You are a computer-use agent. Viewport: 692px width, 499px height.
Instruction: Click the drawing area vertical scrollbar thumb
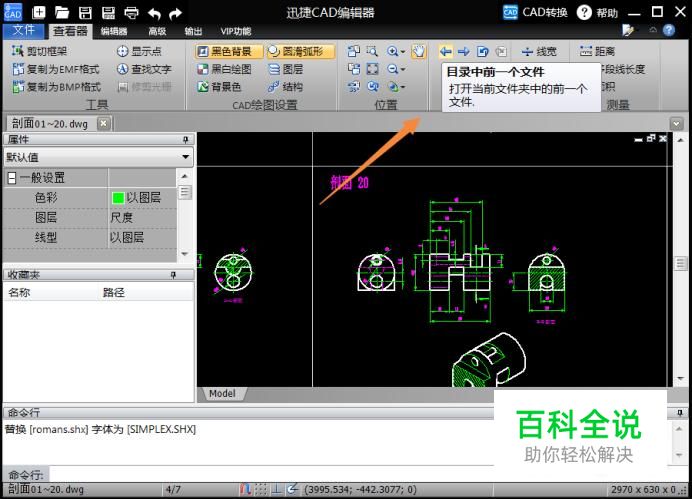[680, 263]
